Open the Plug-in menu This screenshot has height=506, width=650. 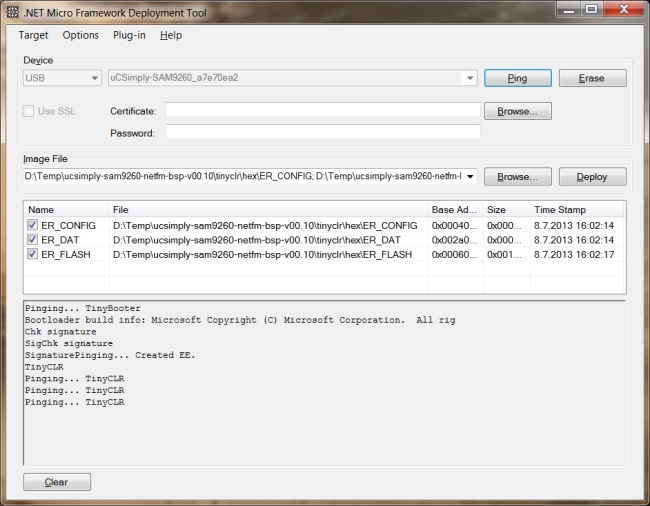[129, 35]
